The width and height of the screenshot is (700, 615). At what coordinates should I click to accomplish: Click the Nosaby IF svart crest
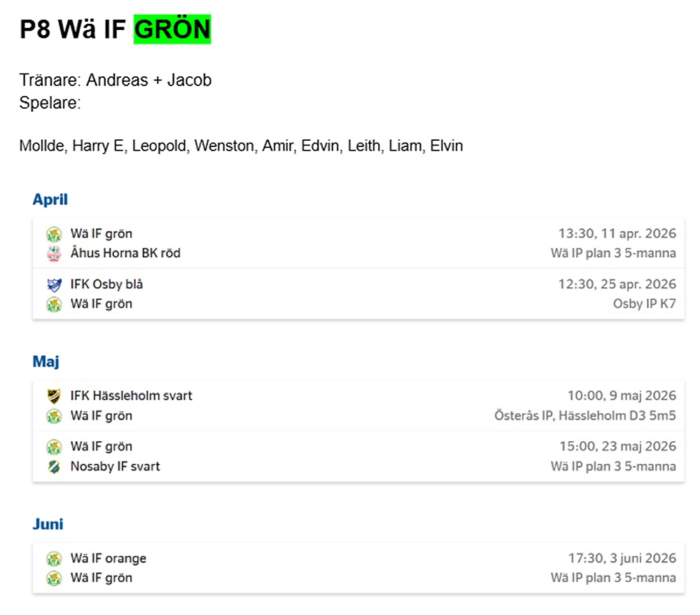54,467
